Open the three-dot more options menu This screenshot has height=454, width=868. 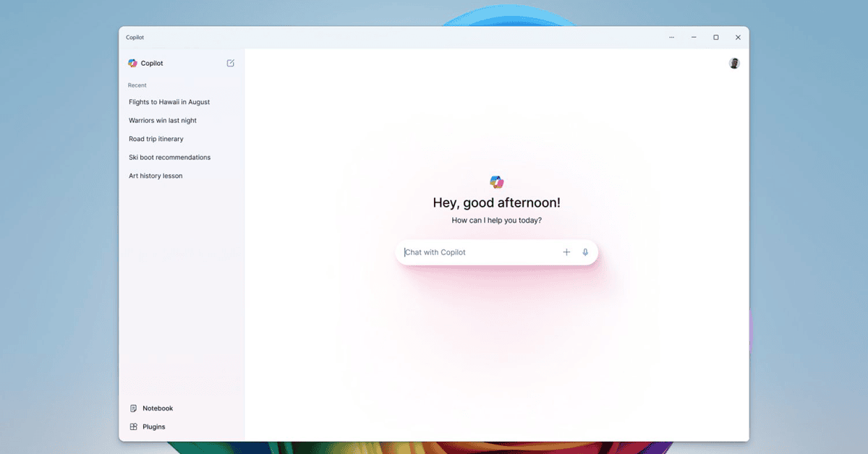click(672, 38)
